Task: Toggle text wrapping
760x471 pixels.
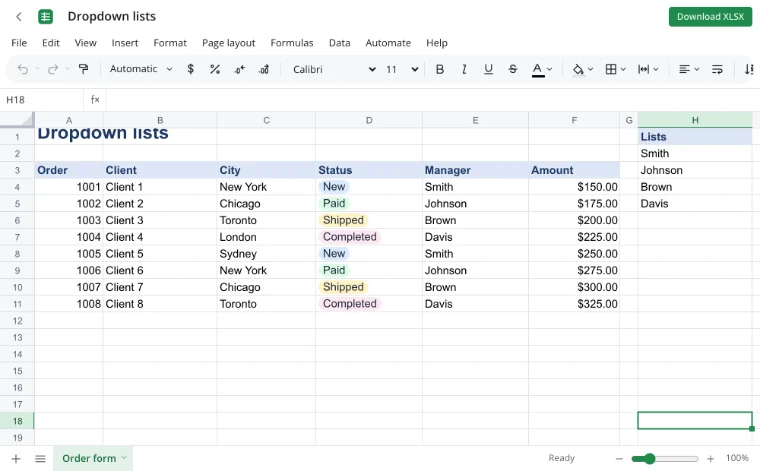Action: 717,69
